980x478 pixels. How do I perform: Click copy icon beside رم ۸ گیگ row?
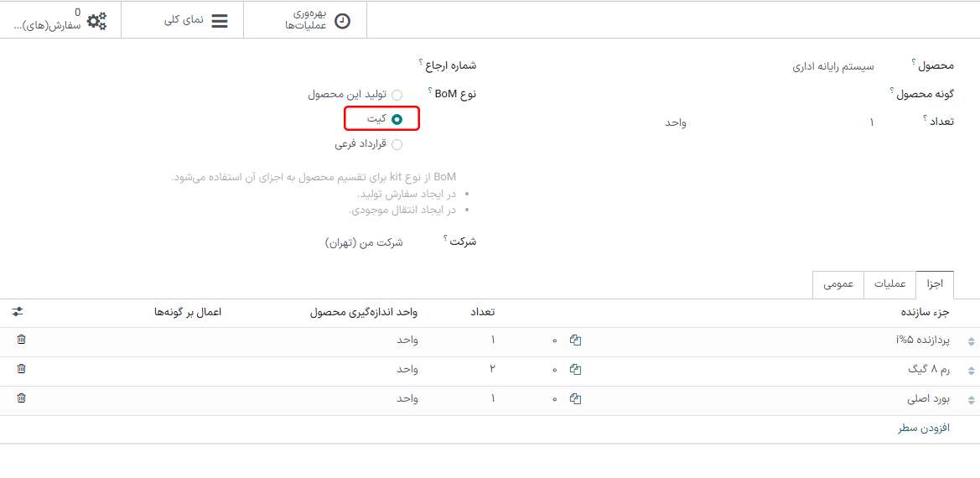click(x=575, y=370)
